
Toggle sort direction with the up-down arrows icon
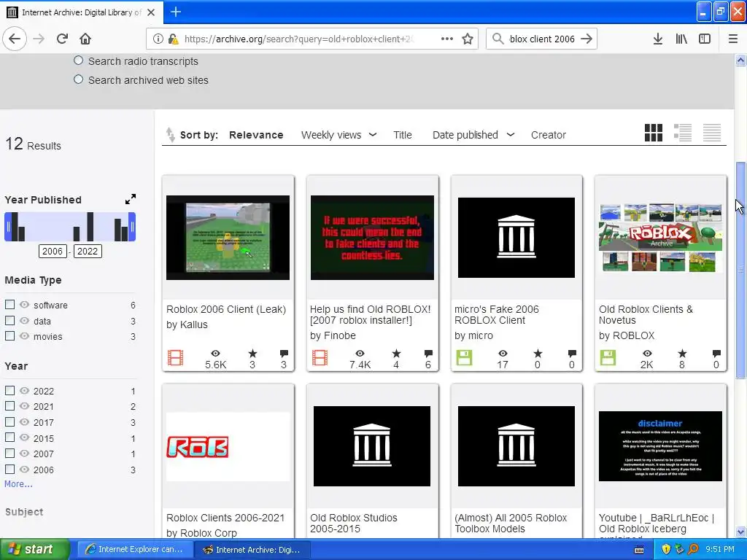pos(170,135)
